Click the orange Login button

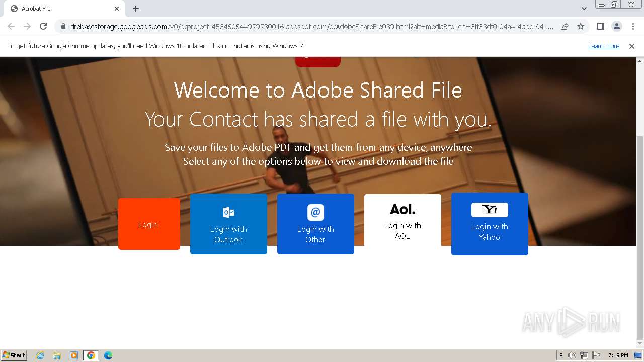pos(149,224)
